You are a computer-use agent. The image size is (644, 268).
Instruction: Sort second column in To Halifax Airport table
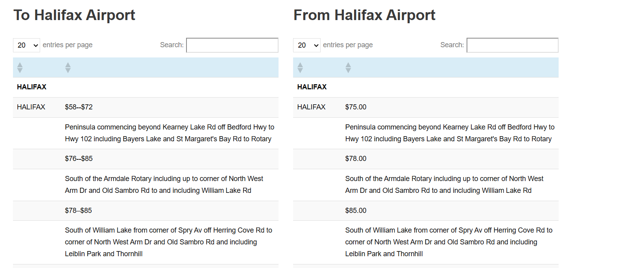click(68, 68)
